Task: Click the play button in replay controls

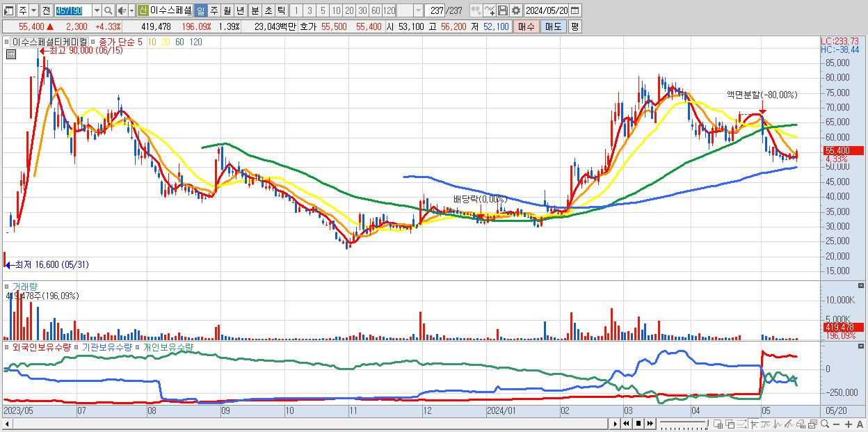Action: [x=615, y=424]
